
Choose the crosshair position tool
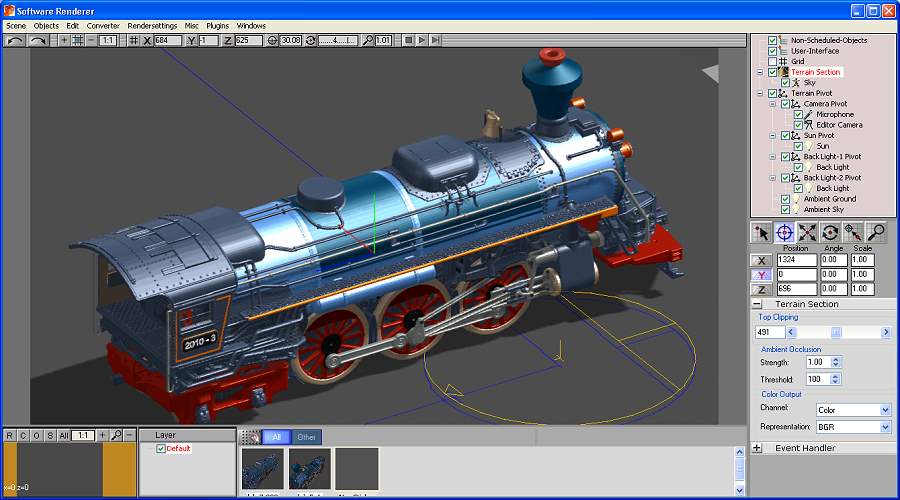(785, 232)
